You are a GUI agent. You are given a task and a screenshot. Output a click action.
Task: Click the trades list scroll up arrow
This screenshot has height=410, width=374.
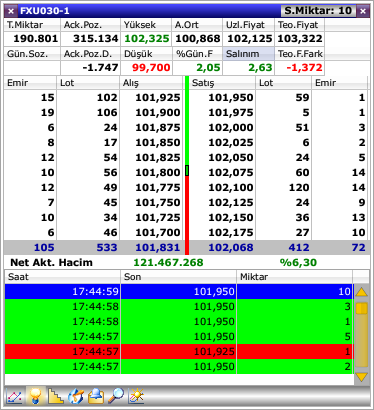361,293
